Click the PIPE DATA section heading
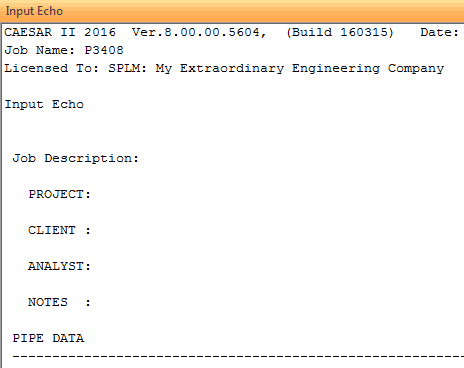The image size is (464, 368). (48, 338)
